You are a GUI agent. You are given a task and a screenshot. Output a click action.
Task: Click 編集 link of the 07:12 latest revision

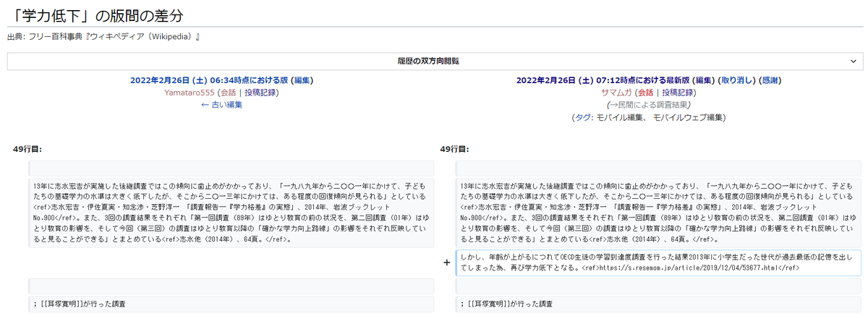click(x=703, y=80)
